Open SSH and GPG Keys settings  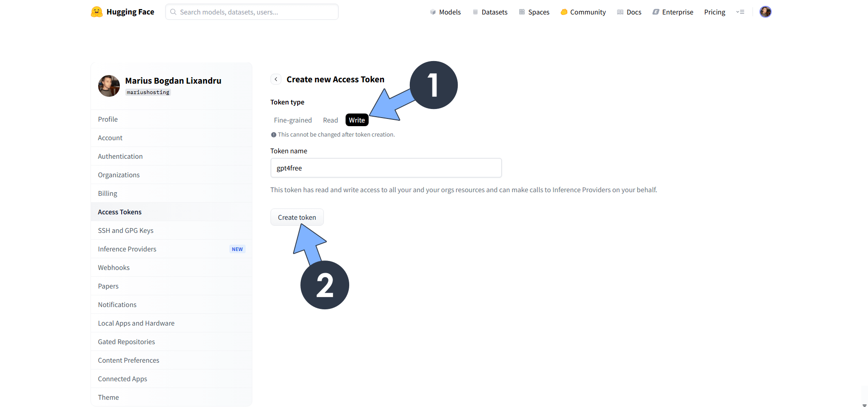tap(171, 230)
